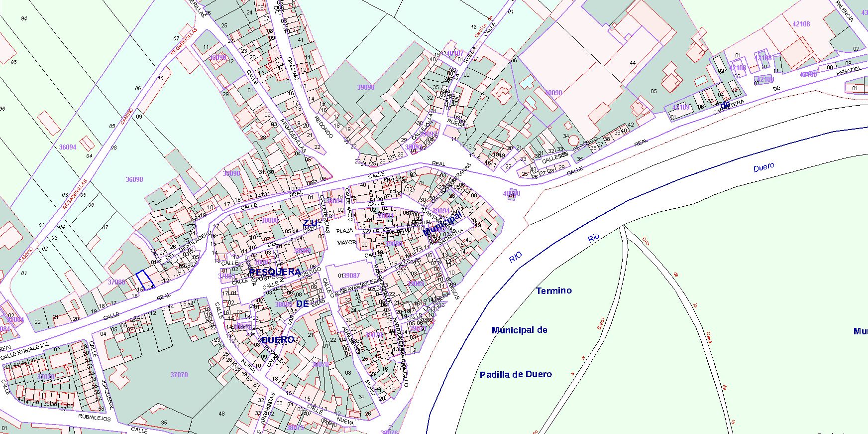Select the PESQUERA town name label
The image size is (868, 434).
pos(275,272)
